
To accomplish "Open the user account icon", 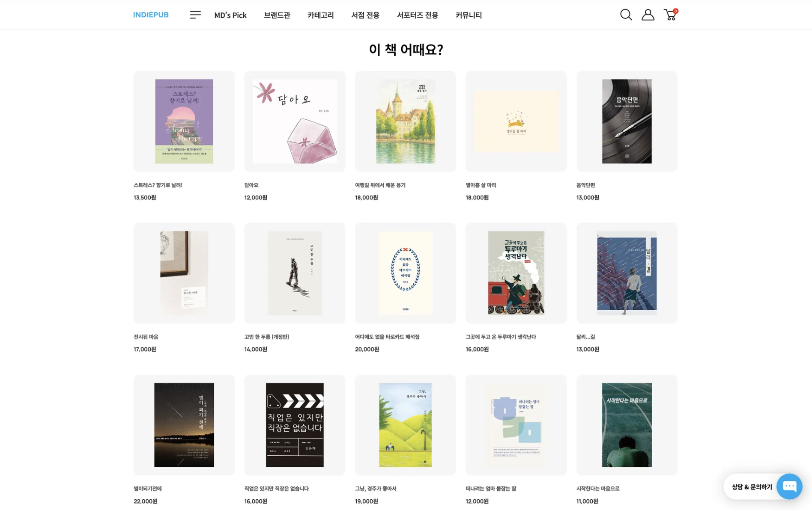I will [648, 15].
